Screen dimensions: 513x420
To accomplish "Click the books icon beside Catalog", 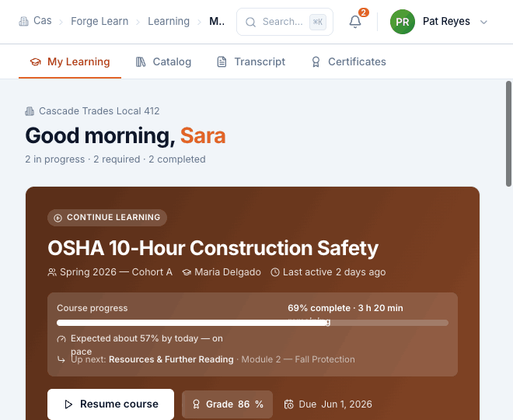I will pyautogui.click(x=141, y=62).
